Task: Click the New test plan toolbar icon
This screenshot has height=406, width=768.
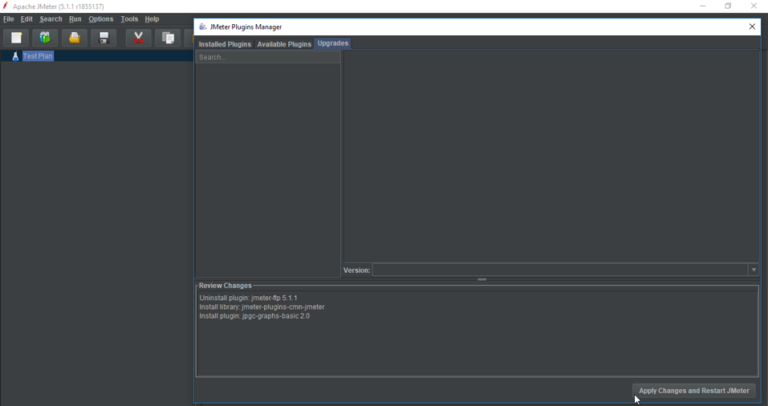Action: [16, 38]
